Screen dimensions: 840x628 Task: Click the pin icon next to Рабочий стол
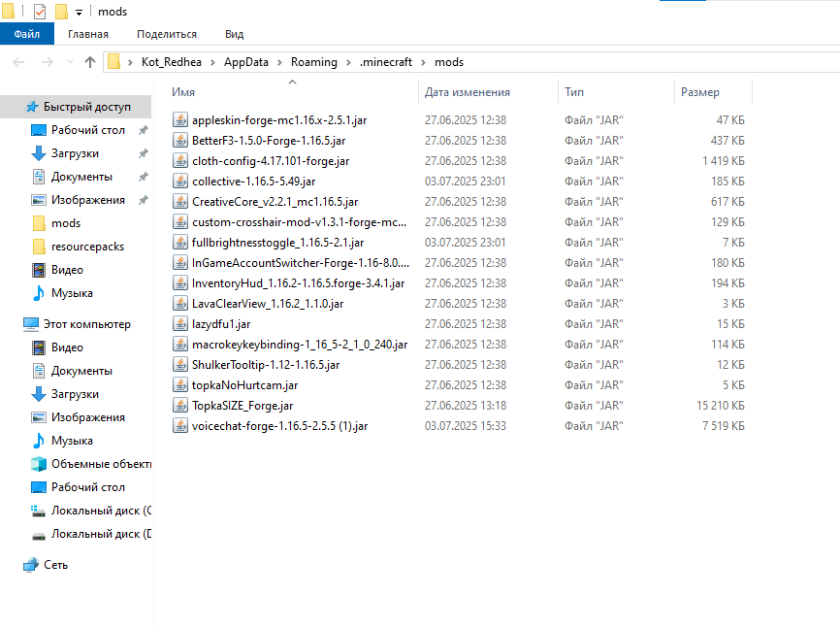(x=143, y=130)
